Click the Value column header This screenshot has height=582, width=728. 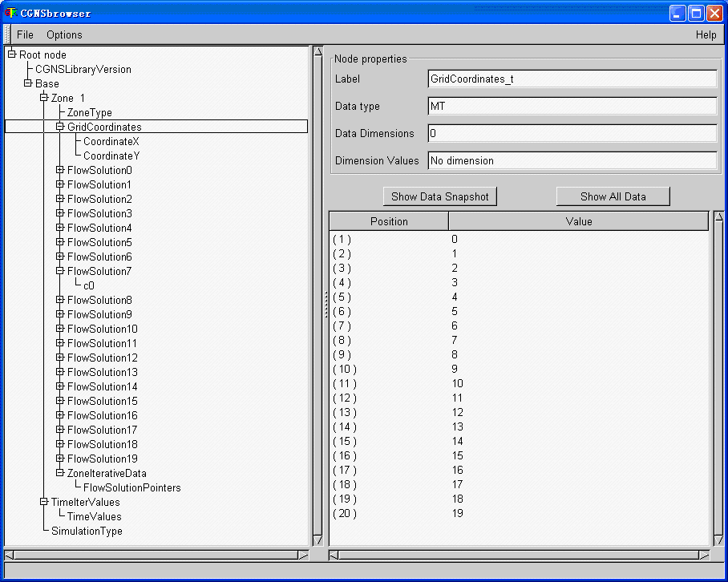coord(578,221)
